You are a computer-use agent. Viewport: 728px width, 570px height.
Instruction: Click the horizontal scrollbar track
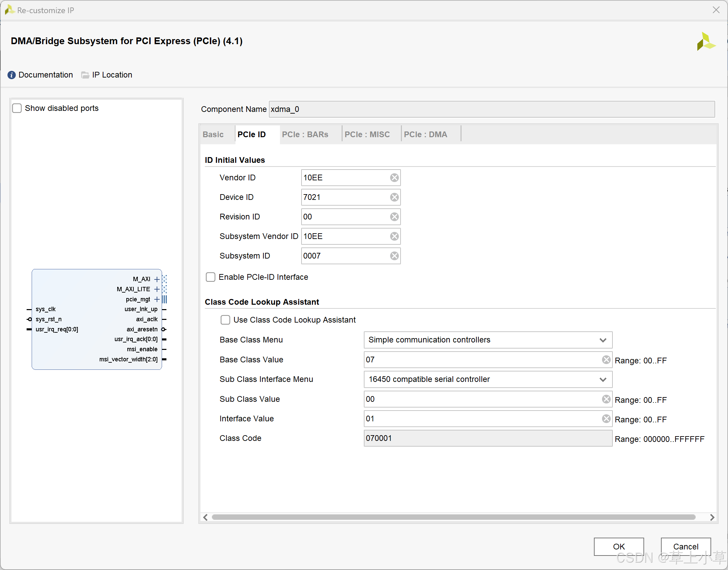pos(453,517)
